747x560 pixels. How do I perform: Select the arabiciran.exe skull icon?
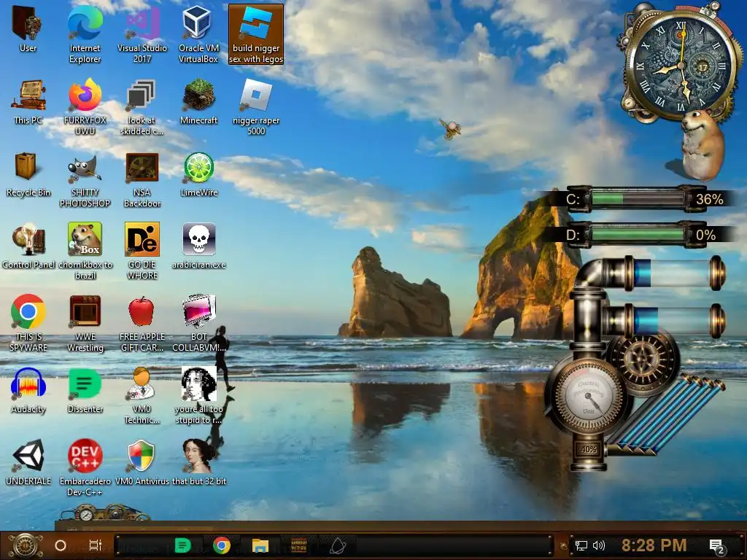[x=198, y=246]
